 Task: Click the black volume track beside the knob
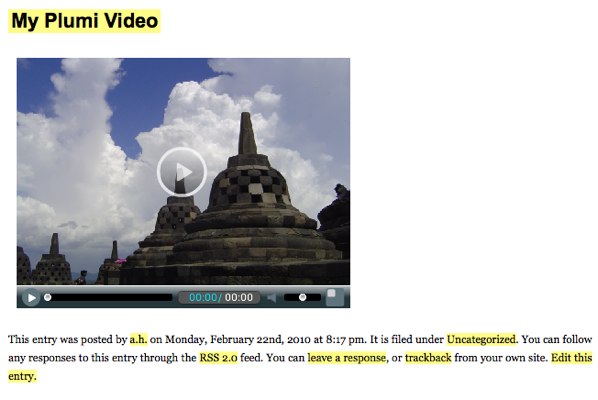313,297
